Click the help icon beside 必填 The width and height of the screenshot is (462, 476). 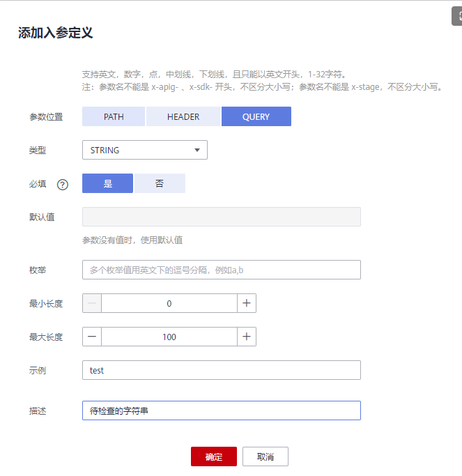[63, 185]
